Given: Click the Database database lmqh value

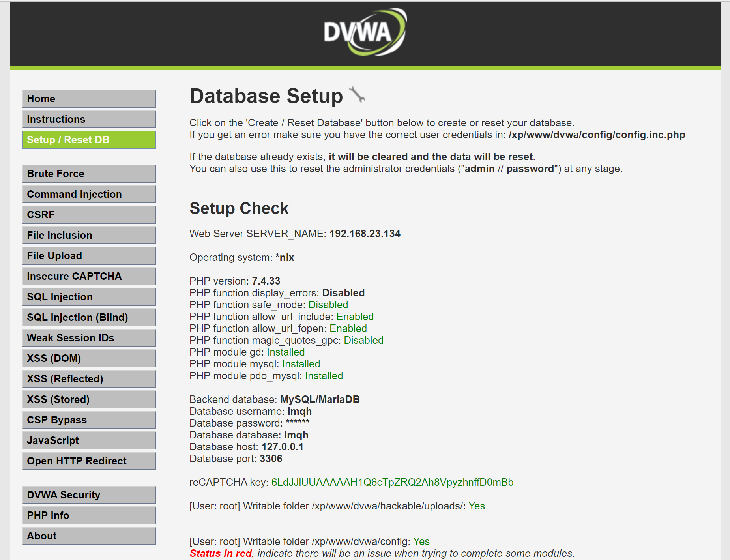Looking at the screenshot, I should click(296, 435).
